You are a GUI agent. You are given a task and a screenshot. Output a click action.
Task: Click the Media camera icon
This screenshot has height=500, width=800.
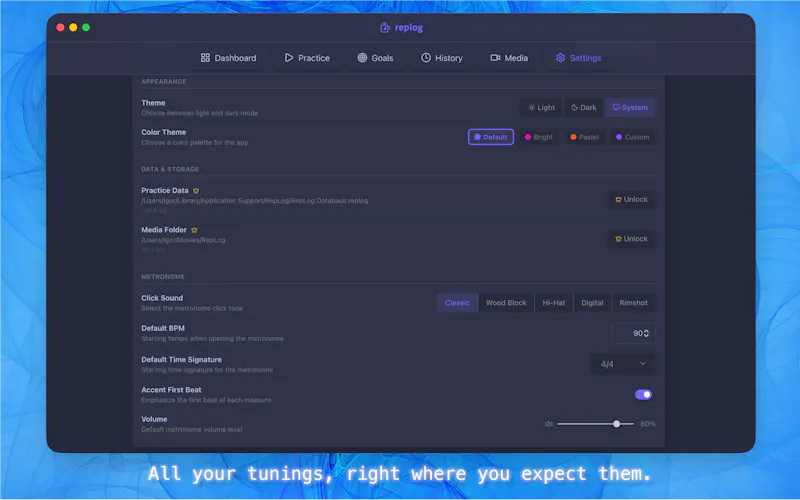point(495,58)
